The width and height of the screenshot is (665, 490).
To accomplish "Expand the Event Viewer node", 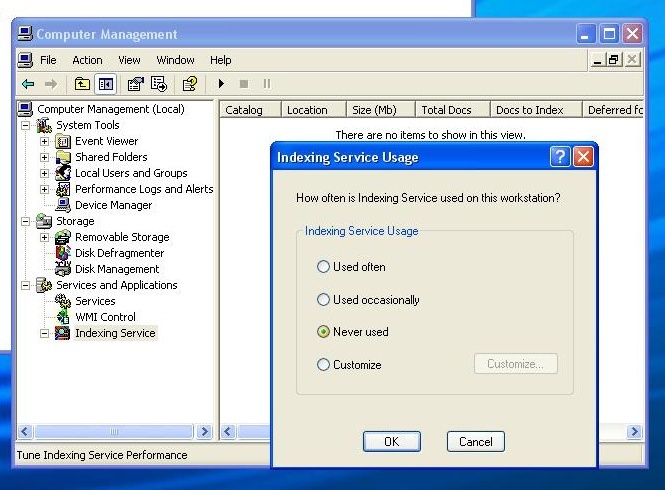I will [x=45, y=141].
